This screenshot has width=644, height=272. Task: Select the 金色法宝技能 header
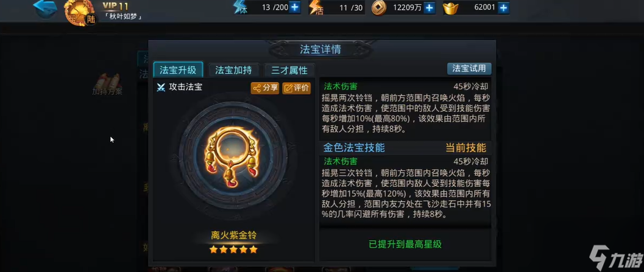(x=354, y=148)
